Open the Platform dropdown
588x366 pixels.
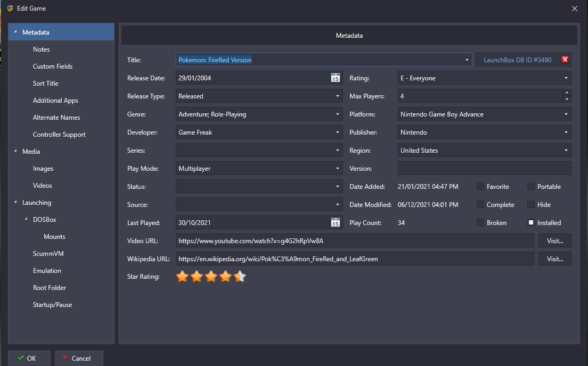(x=566, y=114)
